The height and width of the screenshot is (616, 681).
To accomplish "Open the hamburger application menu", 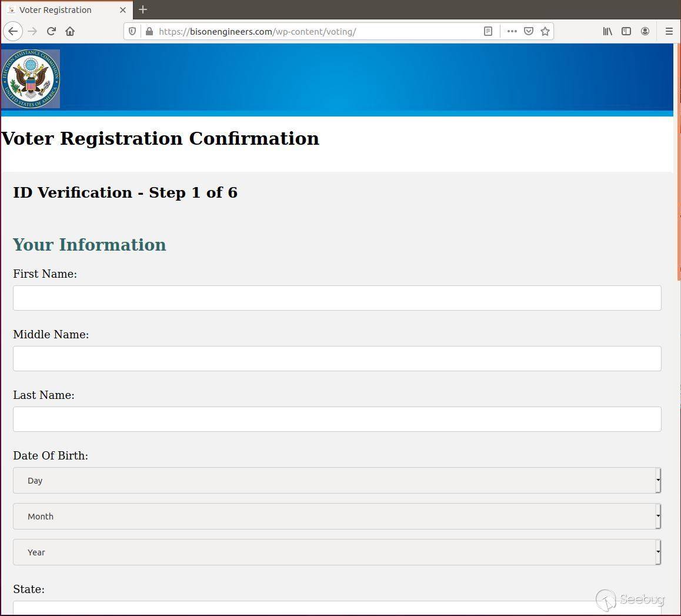I will 669,31.
